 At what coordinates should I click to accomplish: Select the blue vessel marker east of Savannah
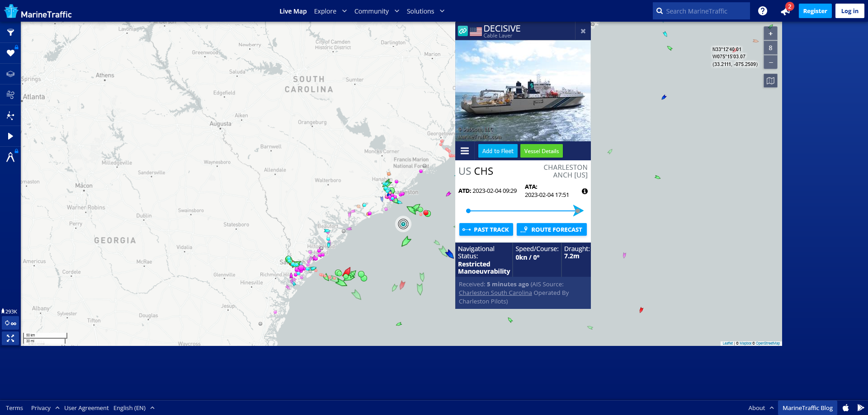coord(449,254)
